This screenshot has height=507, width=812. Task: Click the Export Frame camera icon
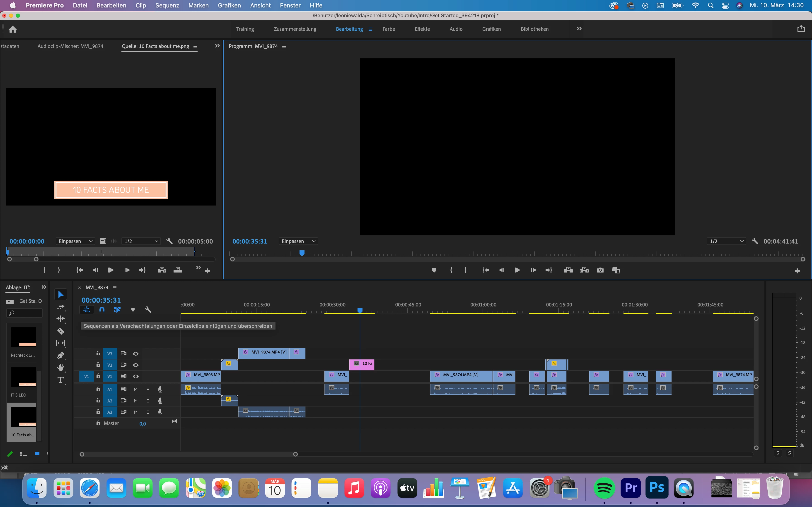[600, 270]
